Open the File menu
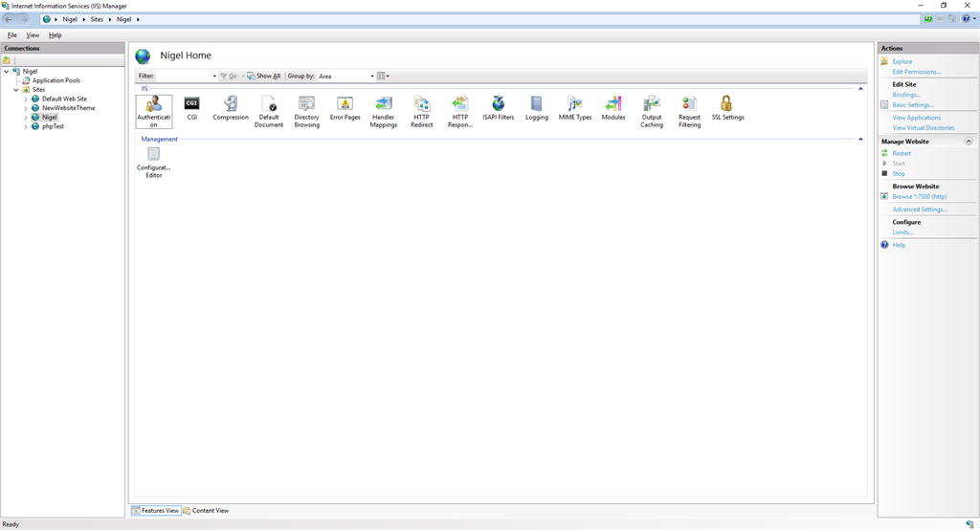Screen dimensions: 980x530 (x=11, y=35)
